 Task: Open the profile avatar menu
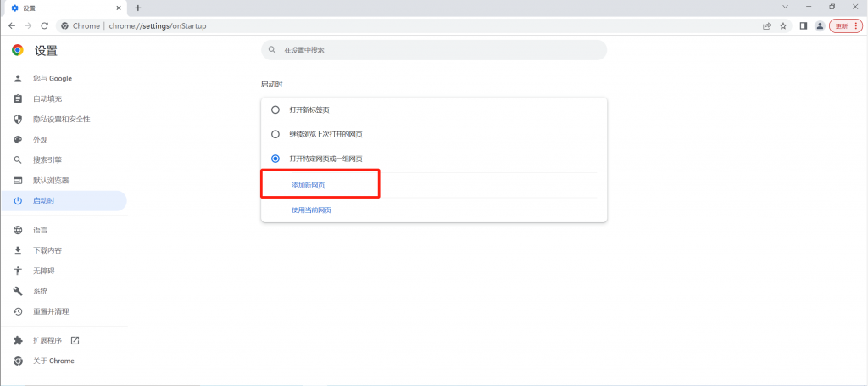(820, 26)
